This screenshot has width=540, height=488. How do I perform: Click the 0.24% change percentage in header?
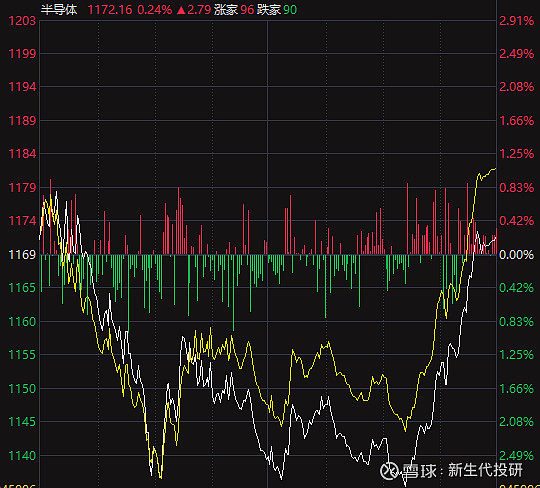[155, 10]
